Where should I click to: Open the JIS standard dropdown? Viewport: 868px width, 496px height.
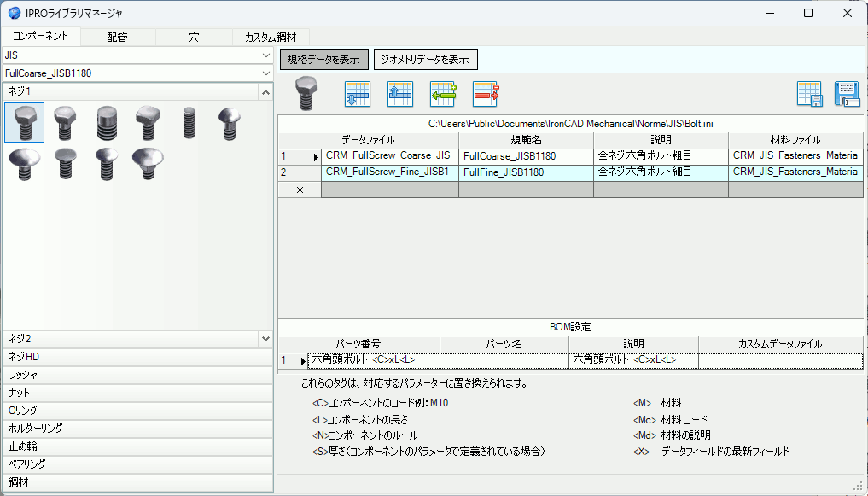[265, 55]
